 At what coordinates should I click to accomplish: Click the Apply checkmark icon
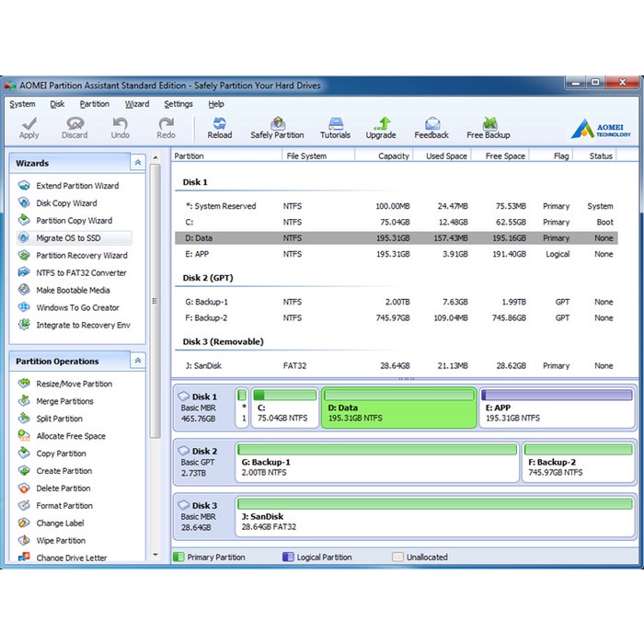pyautogui.click(x=29, y=123)
